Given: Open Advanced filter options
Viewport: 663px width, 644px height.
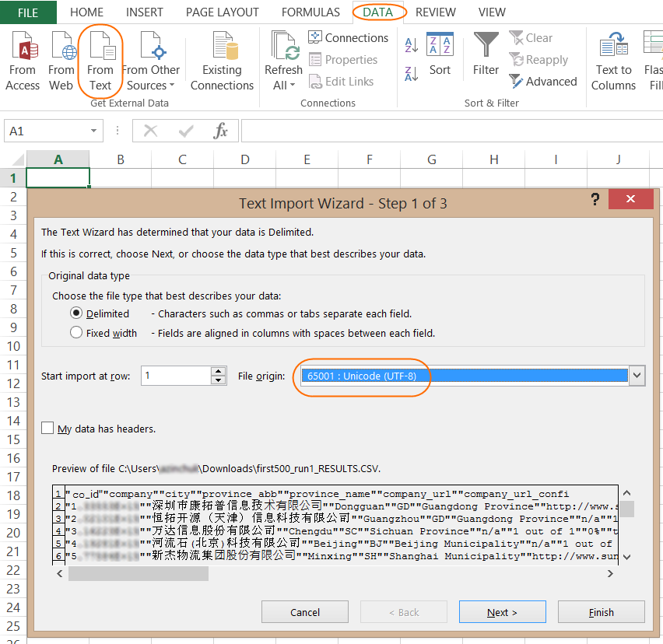Looking at the screenshot, I should (x=543, y=81).
